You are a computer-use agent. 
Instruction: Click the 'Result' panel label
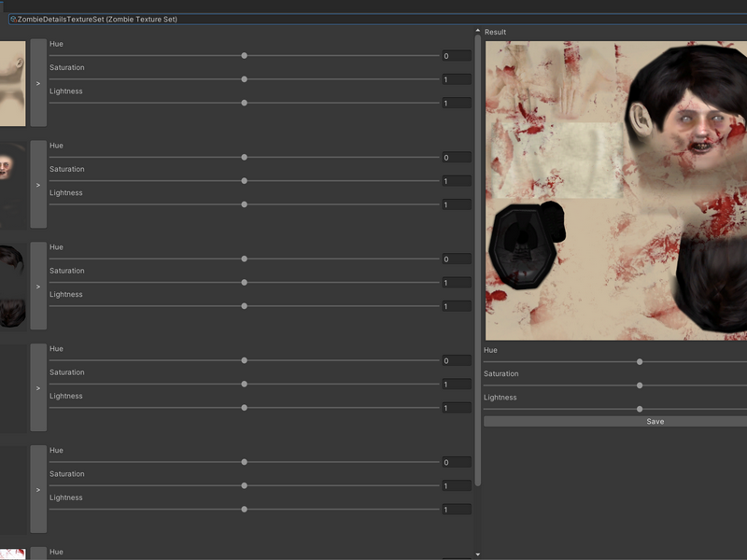[495, 32]
